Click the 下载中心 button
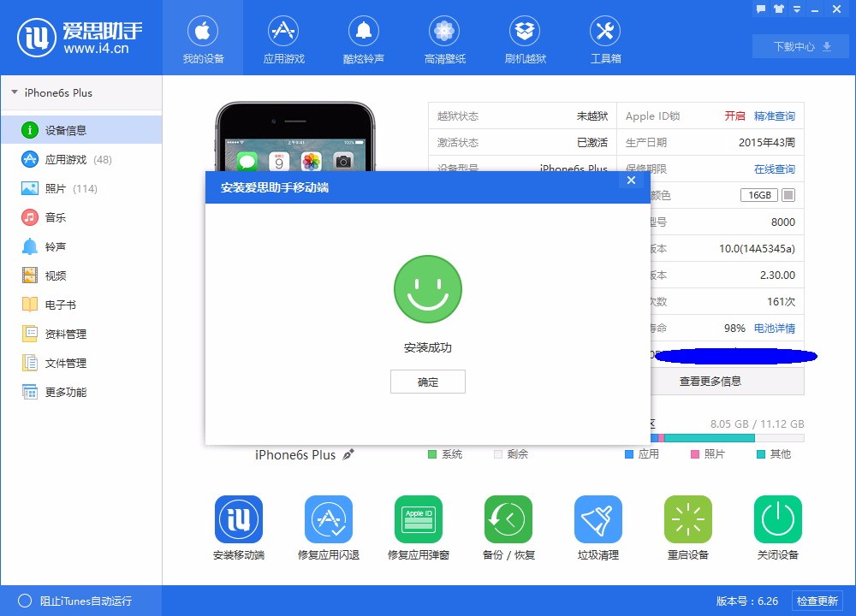 pyautogui.click(x=802, y=46)
